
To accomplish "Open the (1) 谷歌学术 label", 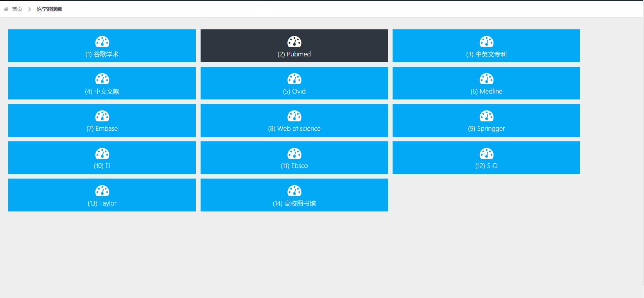I will coord(102,54).
